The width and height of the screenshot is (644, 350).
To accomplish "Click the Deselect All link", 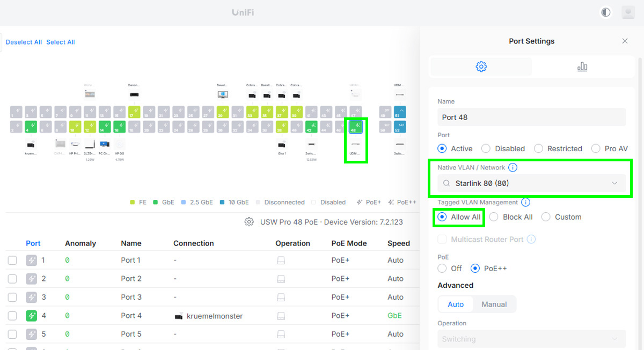I will click(24, 42).
